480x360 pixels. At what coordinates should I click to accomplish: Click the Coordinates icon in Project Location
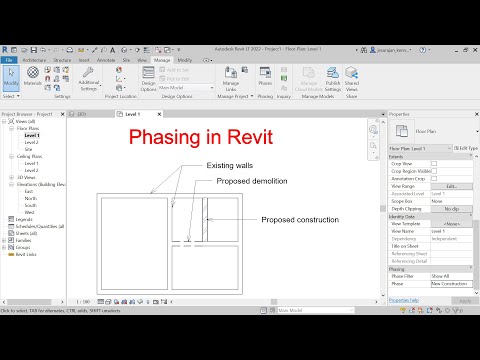tap(119, 79)
